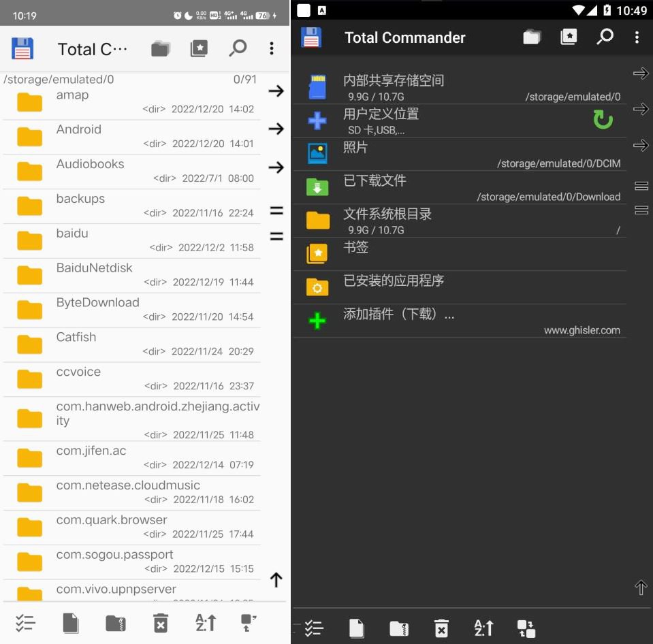Open 用户定义位置 user-defined location entry
The width and height of the screenshot is (653, 644).
460,120
